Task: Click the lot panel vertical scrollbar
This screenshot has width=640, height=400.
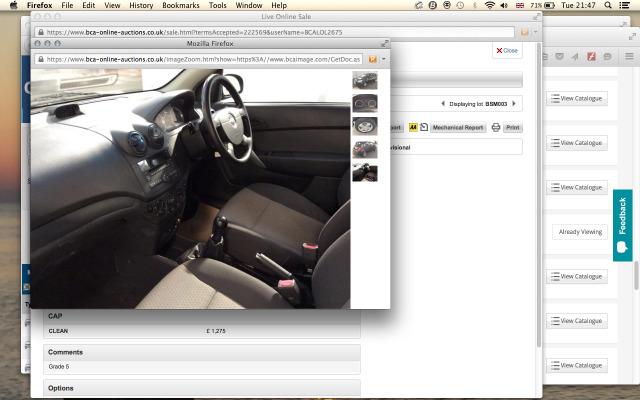Action: (539, 196)
